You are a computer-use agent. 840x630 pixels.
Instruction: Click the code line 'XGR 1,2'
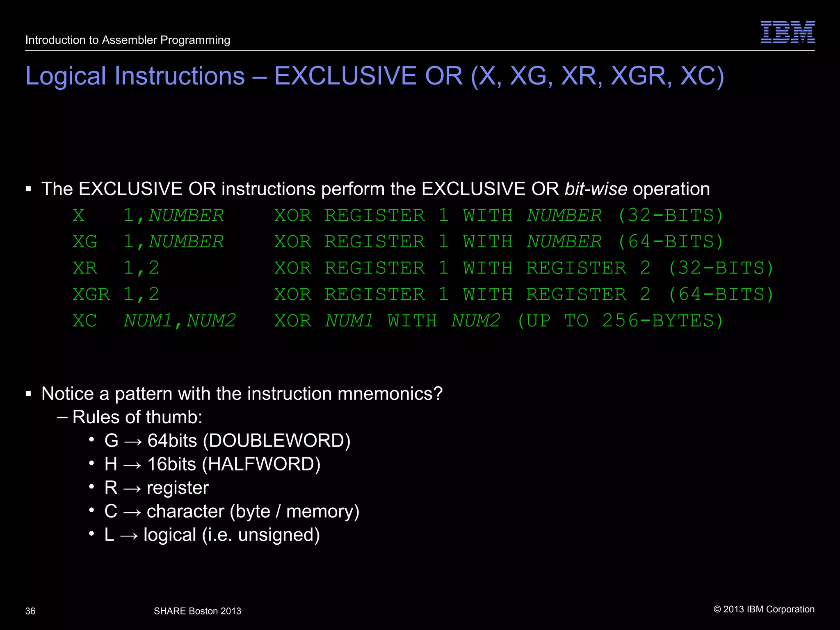116,294
